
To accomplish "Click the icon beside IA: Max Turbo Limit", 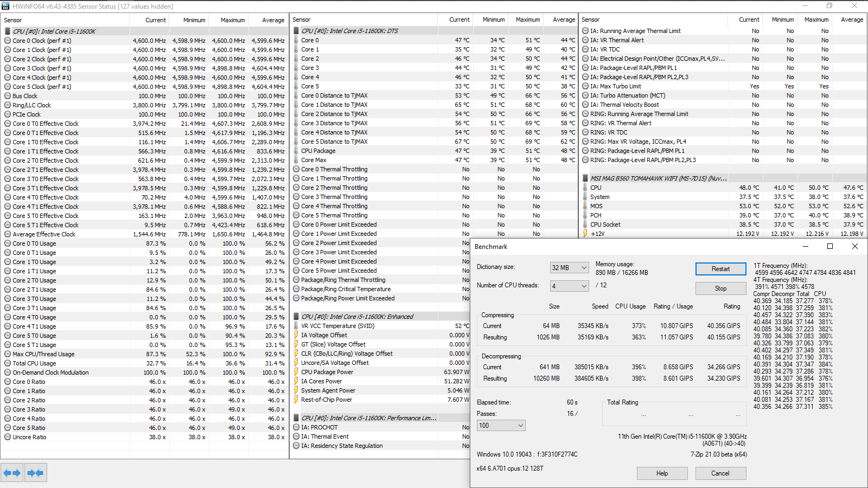I will (x=585, y=86).
